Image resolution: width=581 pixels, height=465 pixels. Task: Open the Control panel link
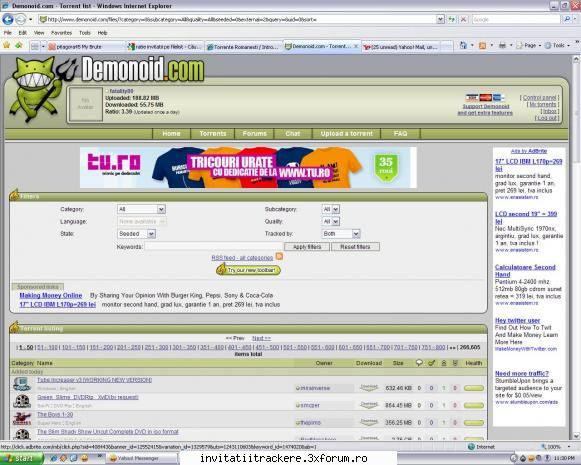point(540,98)
